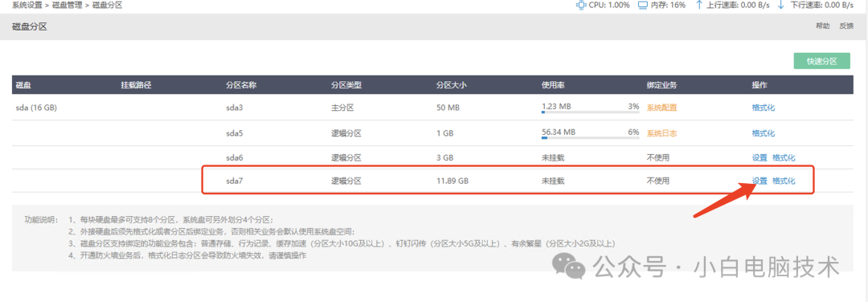Click the 操作 column header
Viewport: 868px width, 302px height.
pos(759,85)
